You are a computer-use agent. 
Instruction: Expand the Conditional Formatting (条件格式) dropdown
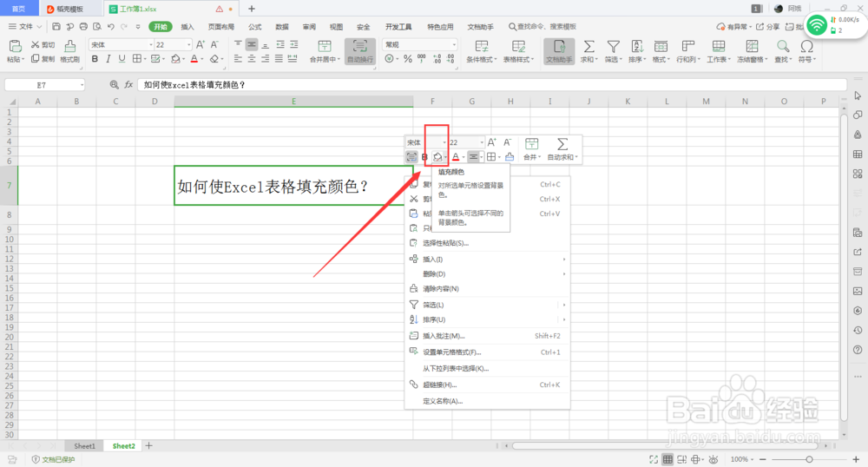point(496,59)
